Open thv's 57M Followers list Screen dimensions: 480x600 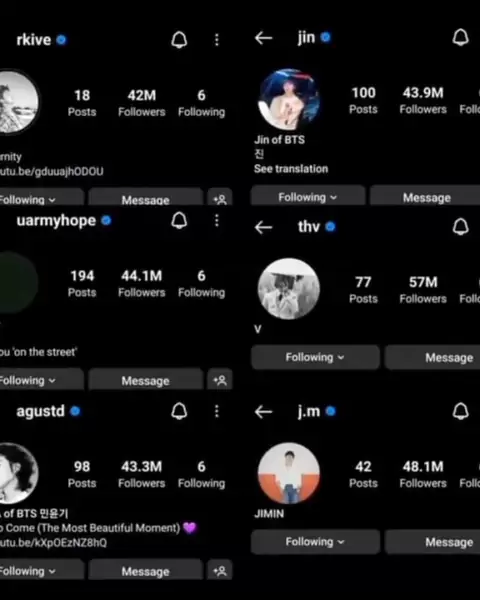coord(423,290)
